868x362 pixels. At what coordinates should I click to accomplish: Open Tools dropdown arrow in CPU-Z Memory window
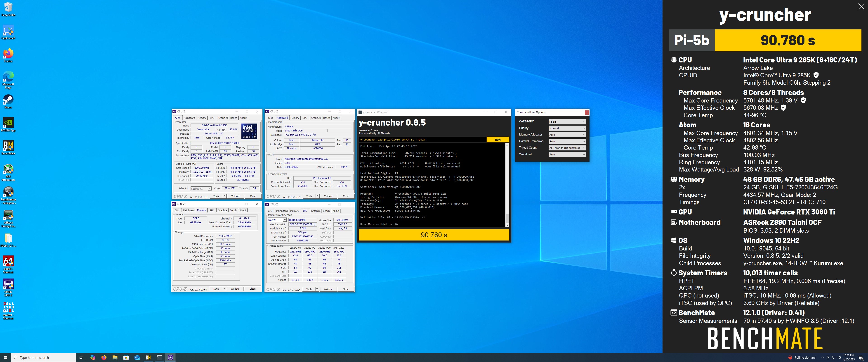pyautogui.click(x=224, y=289)
